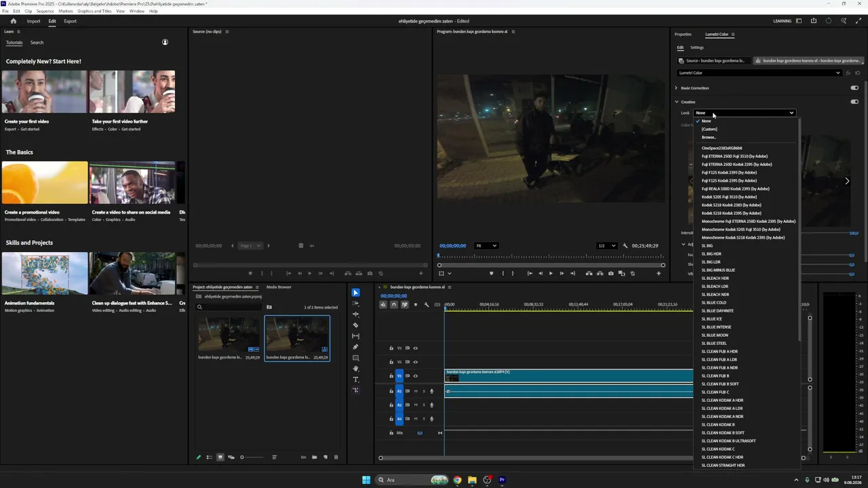868x488 pixels.
Task: Hide the V3 track output eye
Action: pyautogui.click(x=416, y=348)
